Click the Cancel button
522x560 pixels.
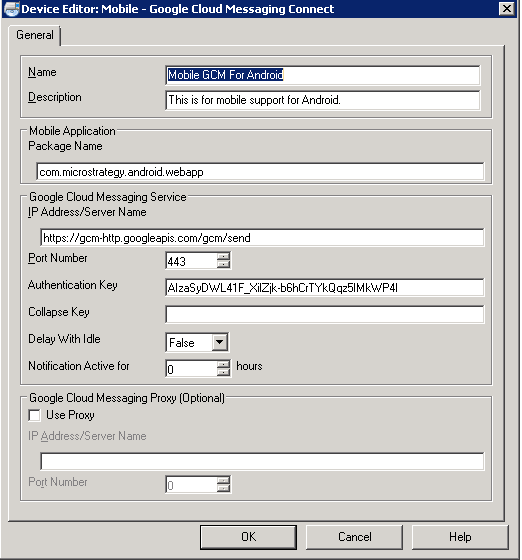click(354, 537)
